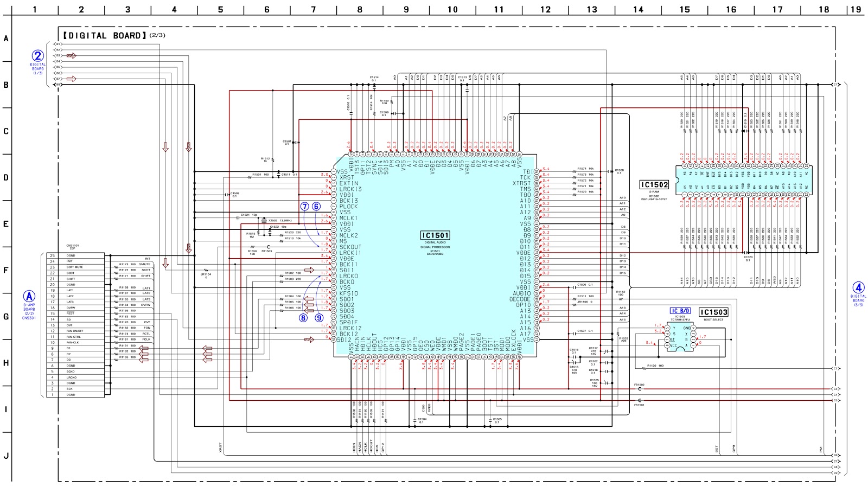Click the BOOT SELECT caption under IC1503

coord(713,320)
